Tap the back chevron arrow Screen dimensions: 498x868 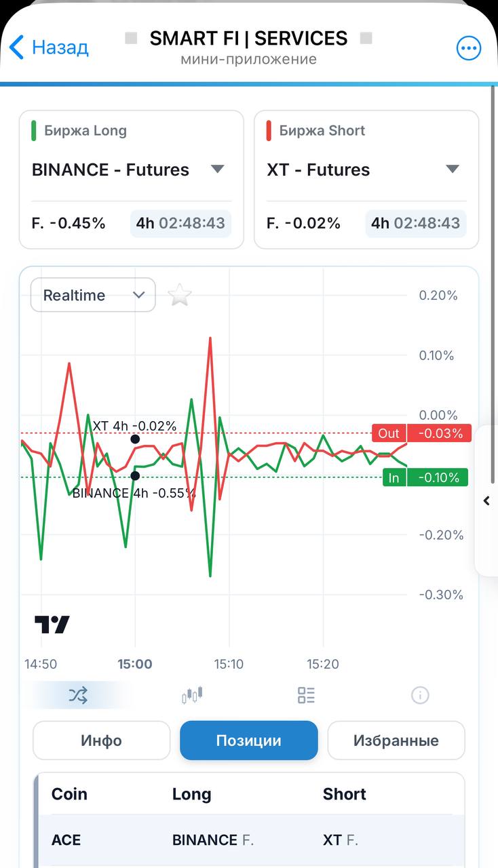coord(17,47)
